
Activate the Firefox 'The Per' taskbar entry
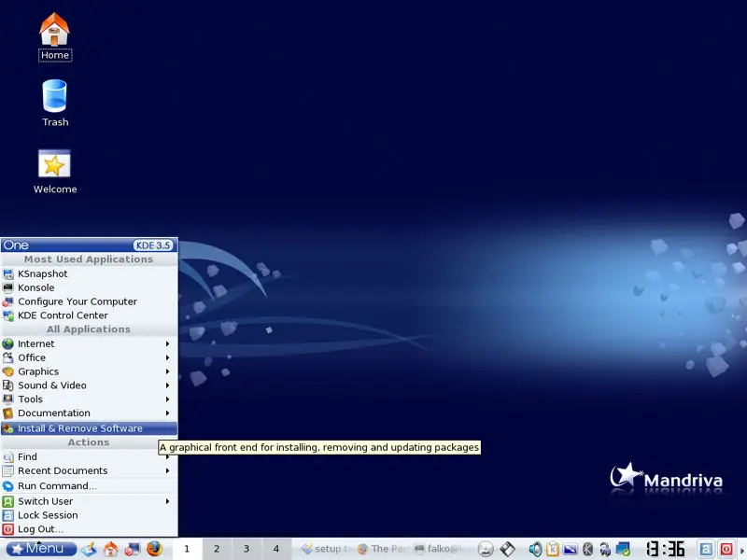(x=383, y=549)
